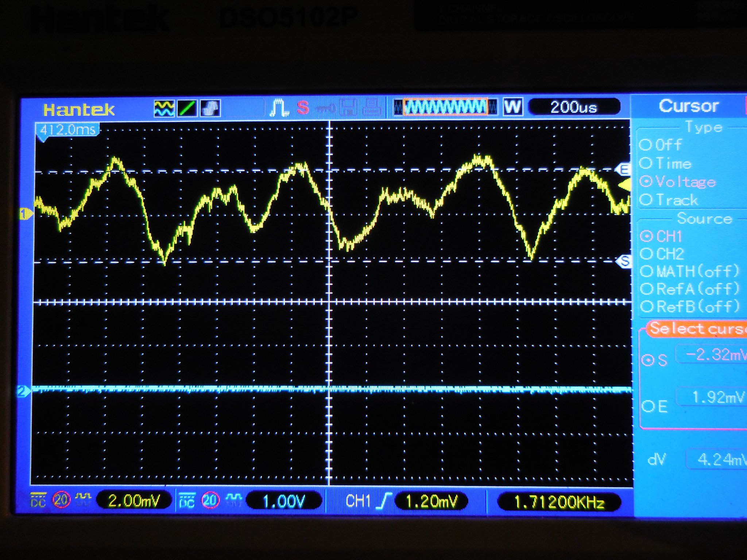Viewport: 747px width, 560px height.
Task: Click the CH1 20 bandwidth limit icon
Action: click(61, 500)
